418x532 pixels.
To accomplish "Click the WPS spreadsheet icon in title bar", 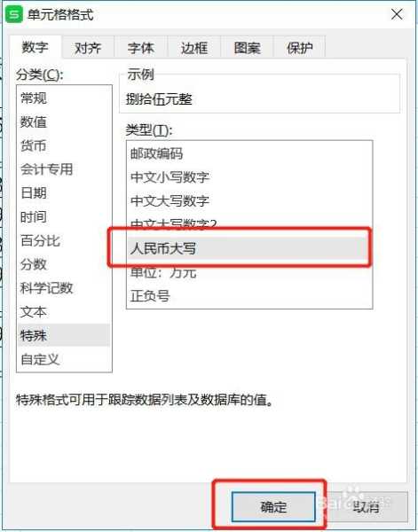I will click(x=14, y=15).
